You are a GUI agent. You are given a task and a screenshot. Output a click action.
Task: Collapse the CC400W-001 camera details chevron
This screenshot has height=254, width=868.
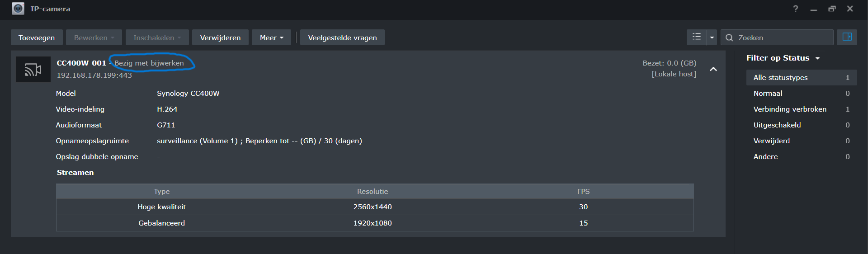713,69
